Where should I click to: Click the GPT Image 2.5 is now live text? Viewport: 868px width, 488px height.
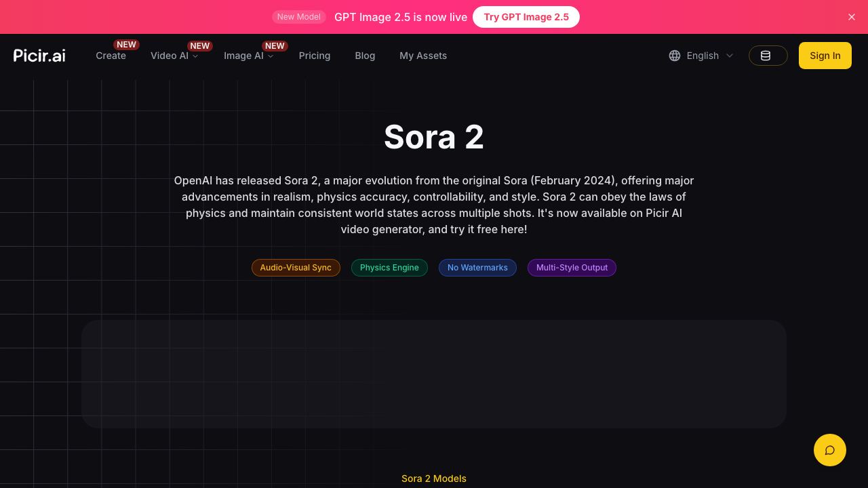click(x=401, y=17)
